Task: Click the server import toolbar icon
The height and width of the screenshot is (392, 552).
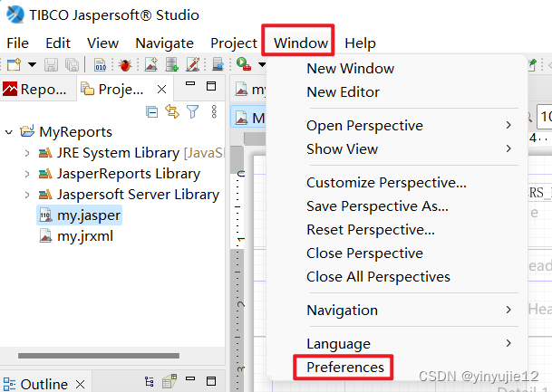Action: pos(218,64)
